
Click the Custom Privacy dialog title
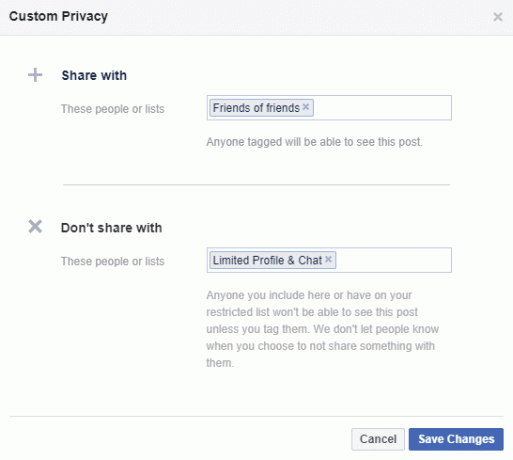coord(58,16)
